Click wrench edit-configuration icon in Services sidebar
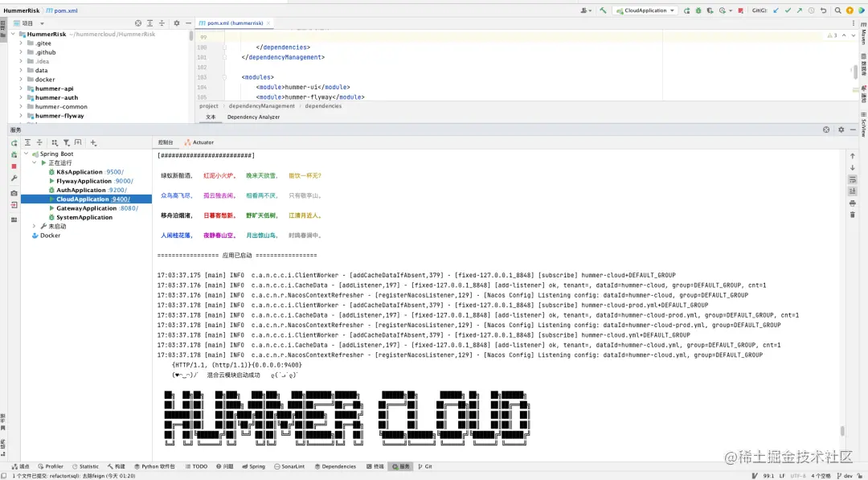The width and height of the screenshot is (868, 480). (14, 178)
